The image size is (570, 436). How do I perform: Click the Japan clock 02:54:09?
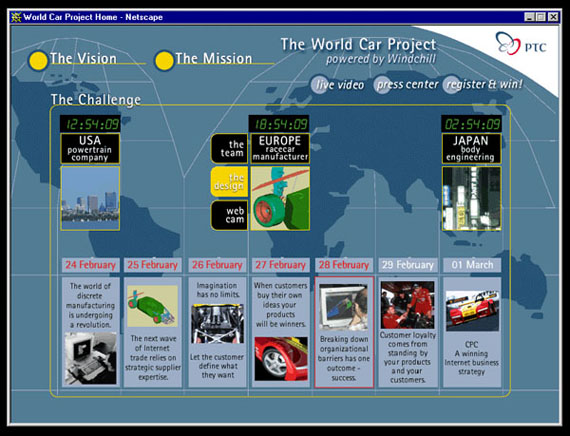(471, 124)
